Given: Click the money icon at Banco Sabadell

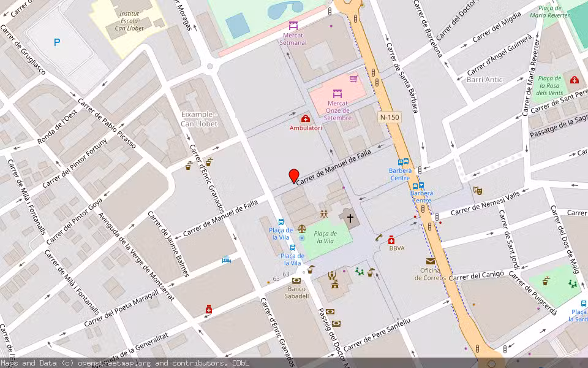Looking at the screenshot, I should tap(296, 280).
